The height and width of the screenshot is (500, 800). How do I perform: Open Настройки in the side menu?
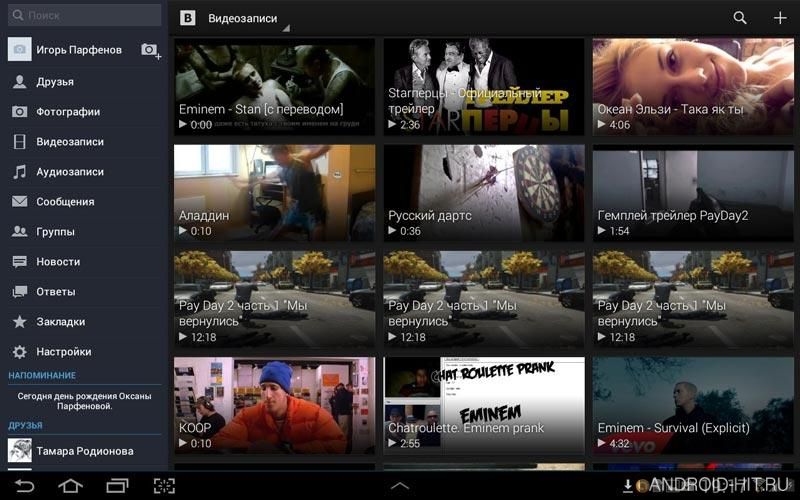(x=85, y=352)
